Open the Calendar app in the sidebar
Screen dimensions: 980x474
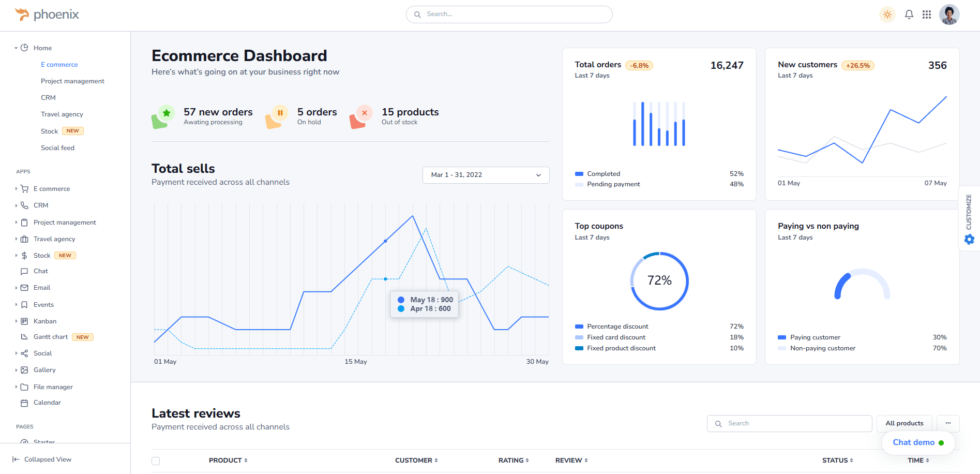47,402
